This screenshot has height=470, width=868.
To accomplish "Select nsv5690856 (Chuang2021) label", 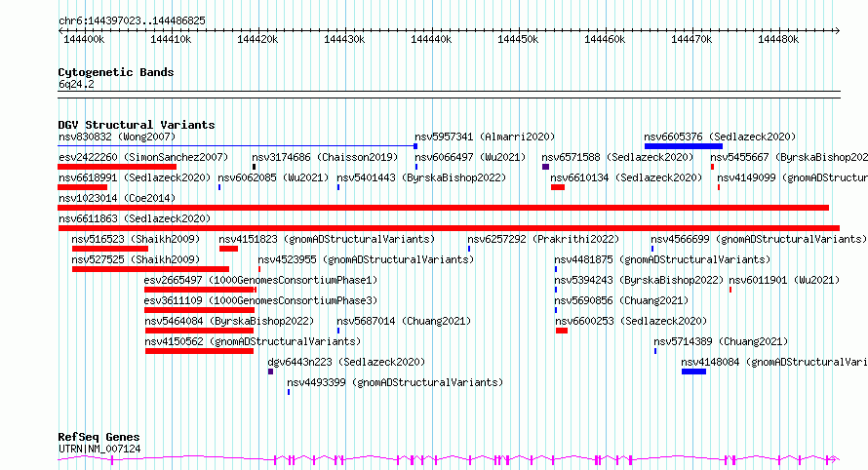I will click(621, 300).
